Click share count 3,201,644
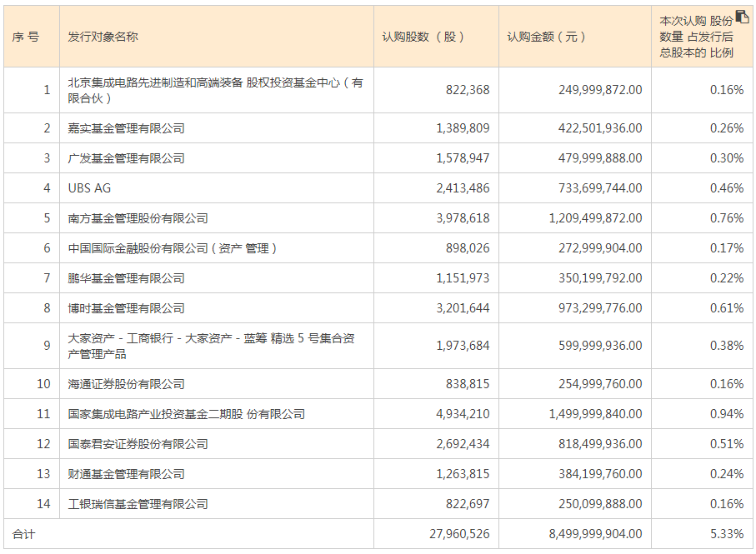The width and height of the screenshot is (756, 554). (x=463, y=308)
